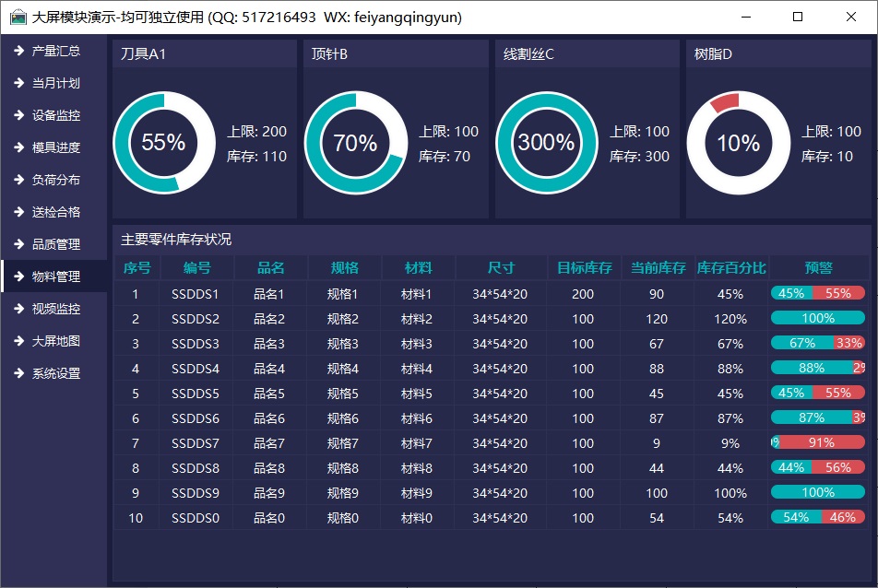
Task: Click the arrow icon beside 设备监控
Action: [18, 115]
